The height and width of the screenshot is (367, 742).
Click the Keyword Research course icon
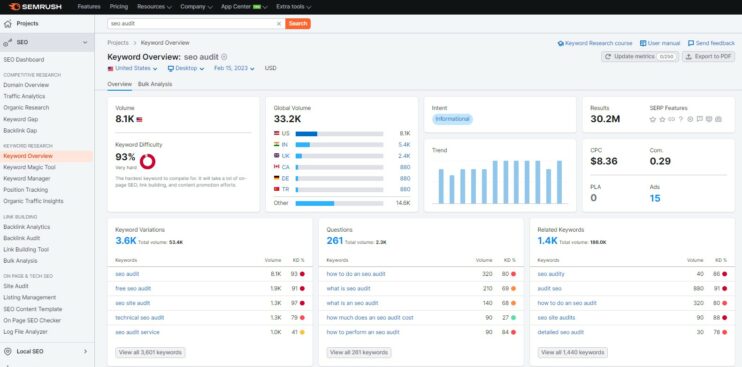(x=561, y=43)
